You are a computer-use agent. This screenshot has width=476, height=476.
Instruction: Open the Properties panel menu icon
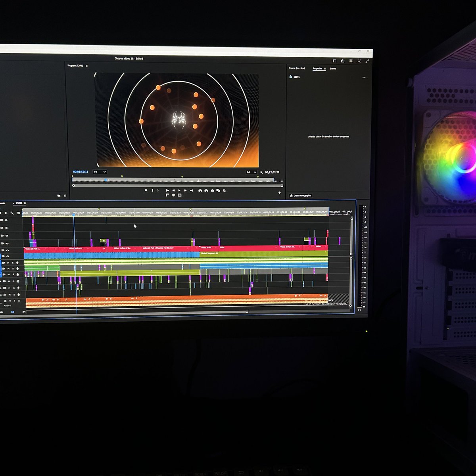[x=325, y=69]
